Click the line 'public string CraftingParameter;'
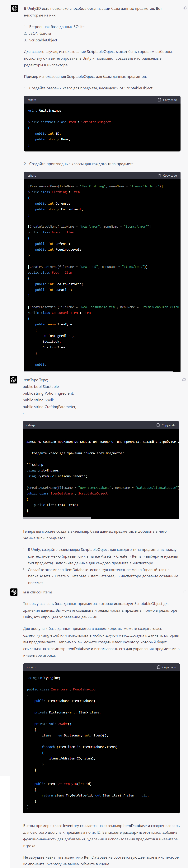188x868 pixels. click(x=49, y=407)
